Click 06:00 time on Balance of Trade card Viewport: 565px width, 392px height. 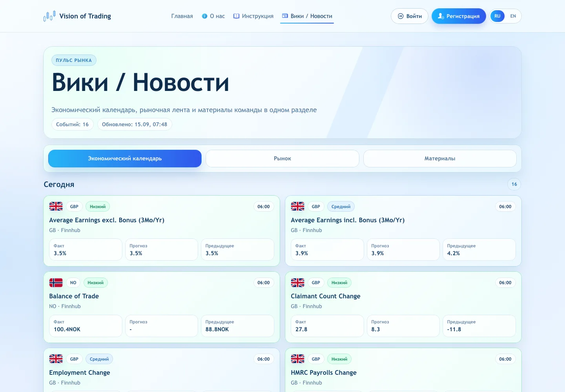point(264,283)
